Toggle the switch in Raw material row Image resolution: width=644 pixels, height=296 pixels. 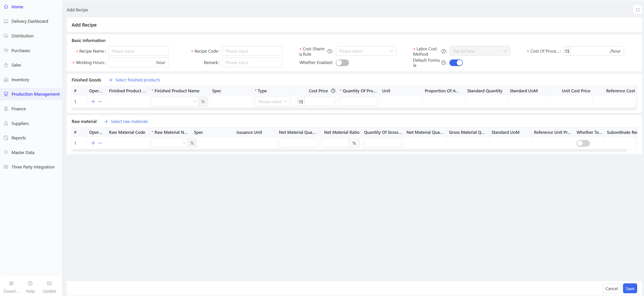pyautogui.click(x=583, y=143)
